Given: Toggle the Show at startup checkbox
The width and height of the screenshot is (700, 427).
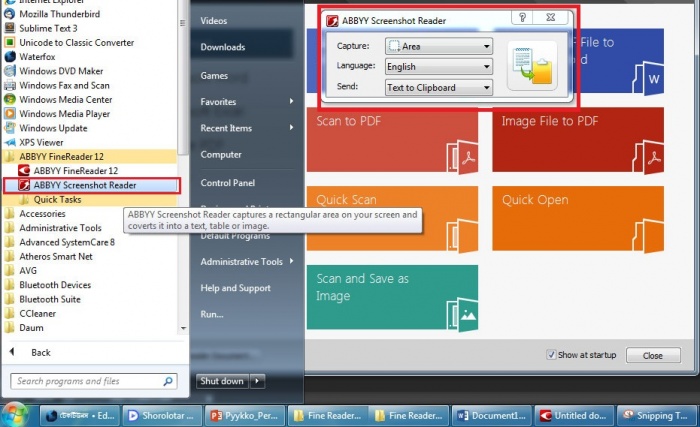Looking at the screenshot, I should coord(551,355).
